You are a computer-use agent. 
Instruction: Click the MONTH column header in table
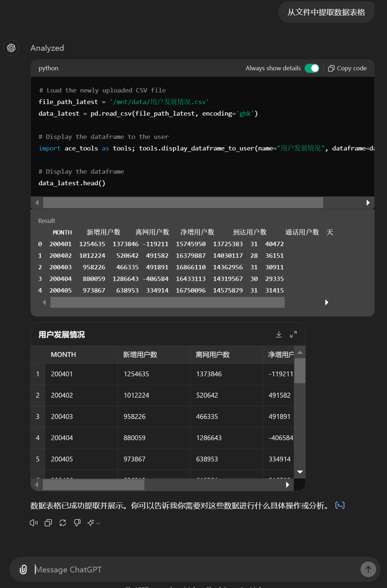click(63, 355)
